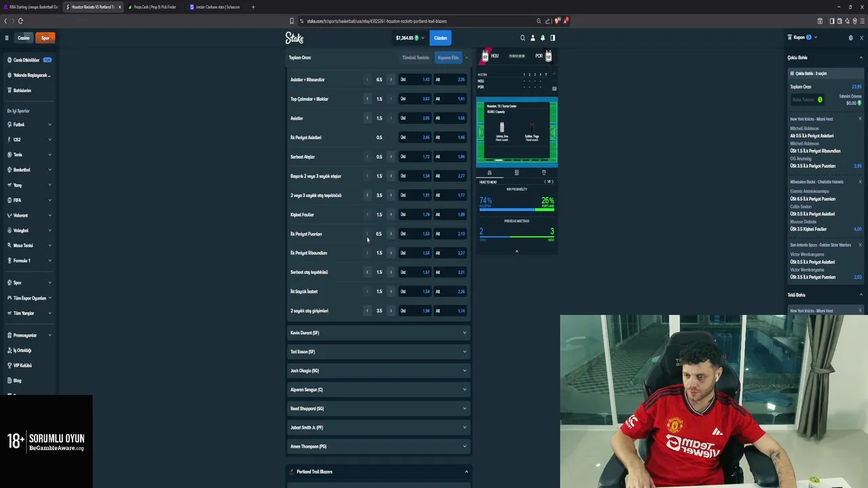Expand Alperen Sengun (C) props
The width and height of the screenshot is (868, 488).
pyautogui.click(x=378, y=390)
